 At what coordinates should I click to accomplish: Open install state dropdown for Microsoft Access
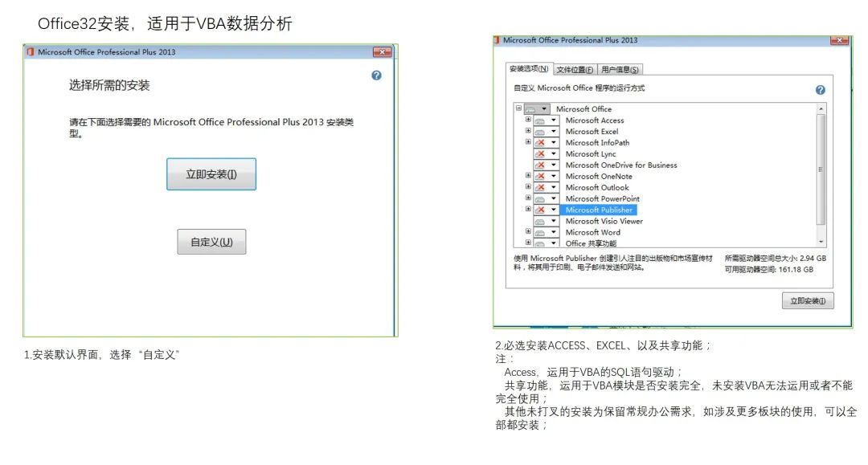[553, 120]
